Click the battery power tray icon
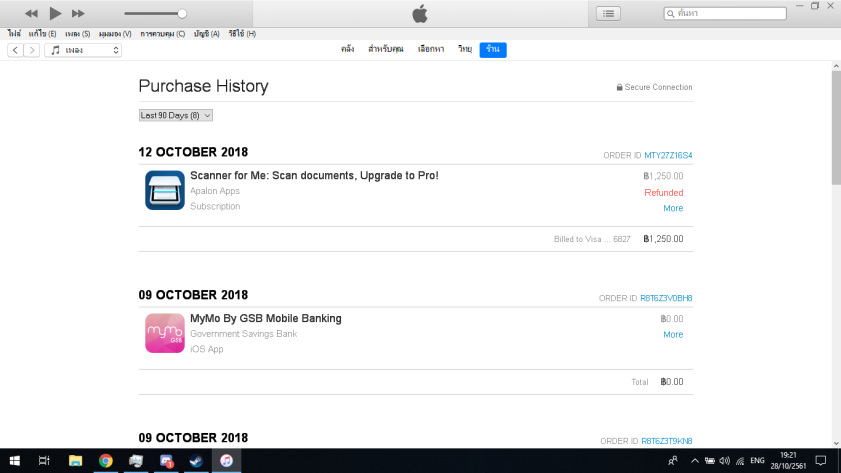 pyautogui.click(x=710, y=461)
